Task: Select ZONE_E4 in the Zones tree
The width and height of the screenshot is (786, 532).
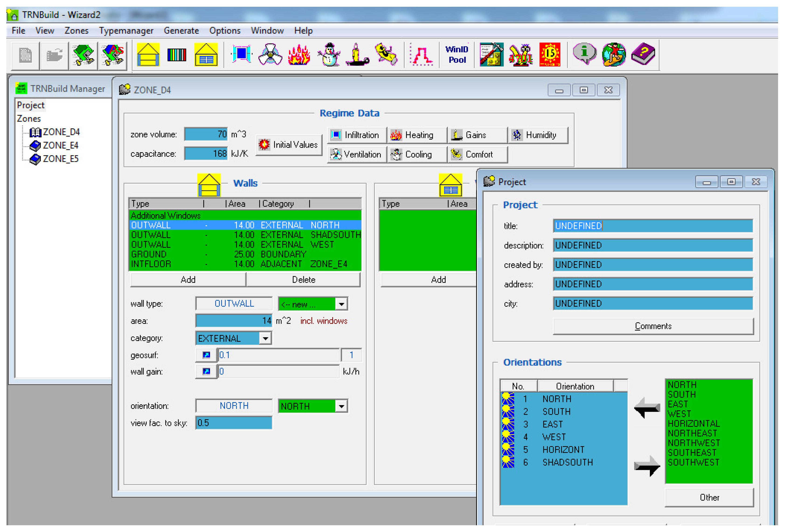Action: [60, 146]
